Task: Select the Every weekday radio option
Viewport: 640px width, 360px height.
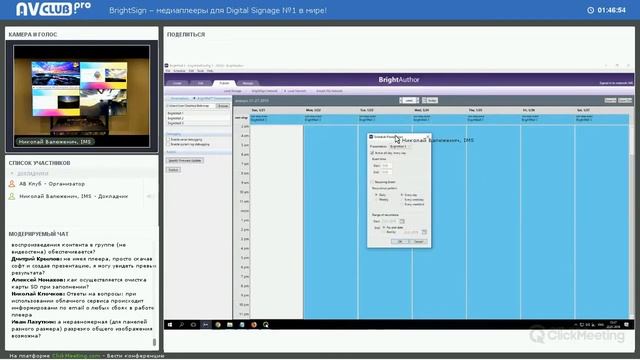Action: [402, 200]
